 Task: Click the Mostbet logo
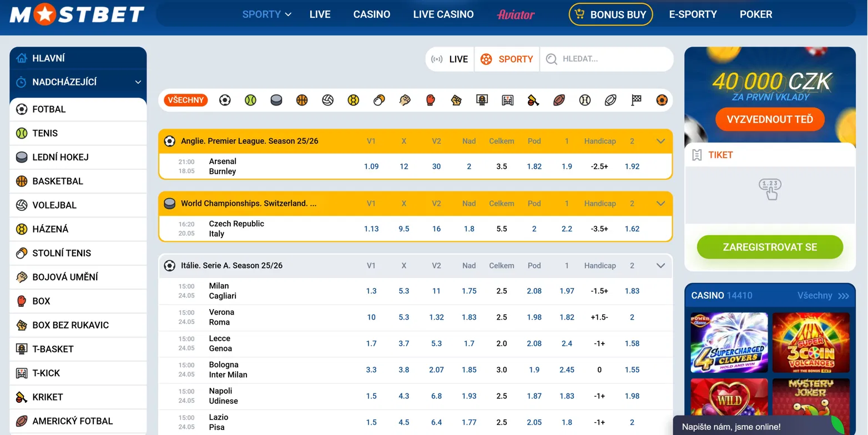[x=77, y=14]
